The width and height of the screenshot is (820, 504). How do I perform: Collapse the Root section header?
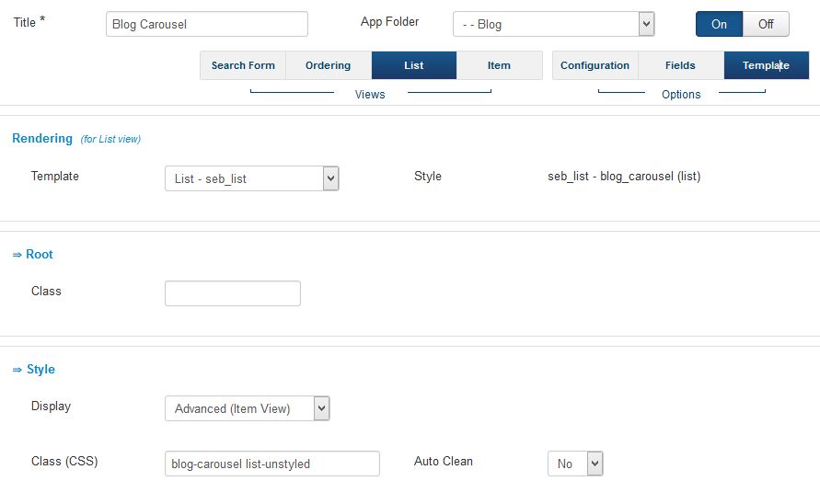point(33,254)
